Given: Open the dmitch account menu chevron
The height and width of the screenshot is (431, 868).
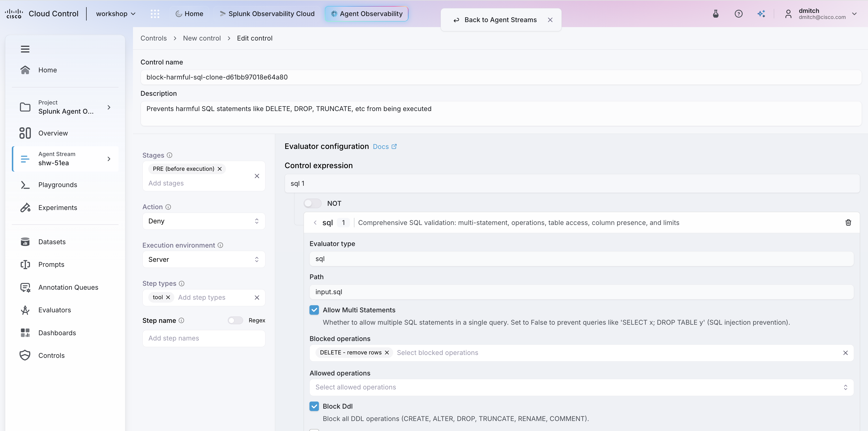Looking at the screenshot, I should (854, 14).
